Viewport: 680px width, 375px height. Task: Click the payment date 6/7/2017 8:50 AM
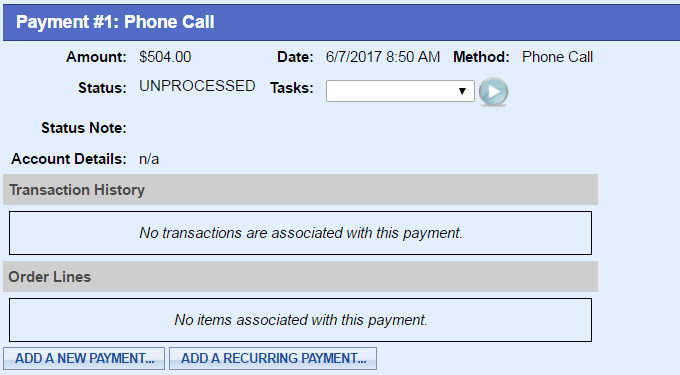tap(383, 57)
